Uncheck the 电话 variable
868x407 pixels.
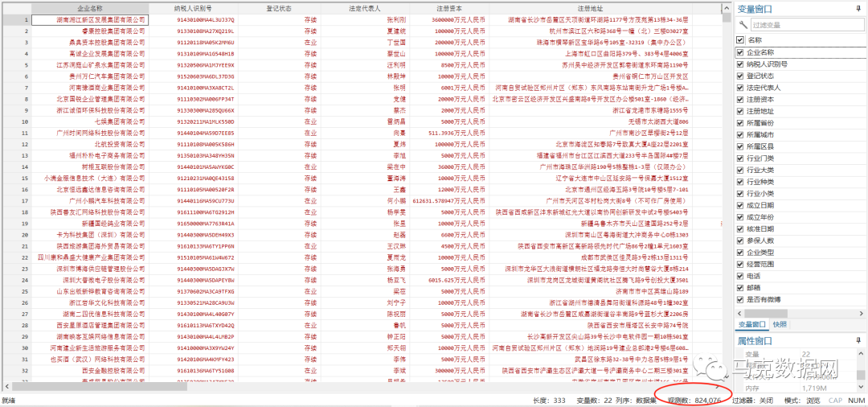[740, 276]
